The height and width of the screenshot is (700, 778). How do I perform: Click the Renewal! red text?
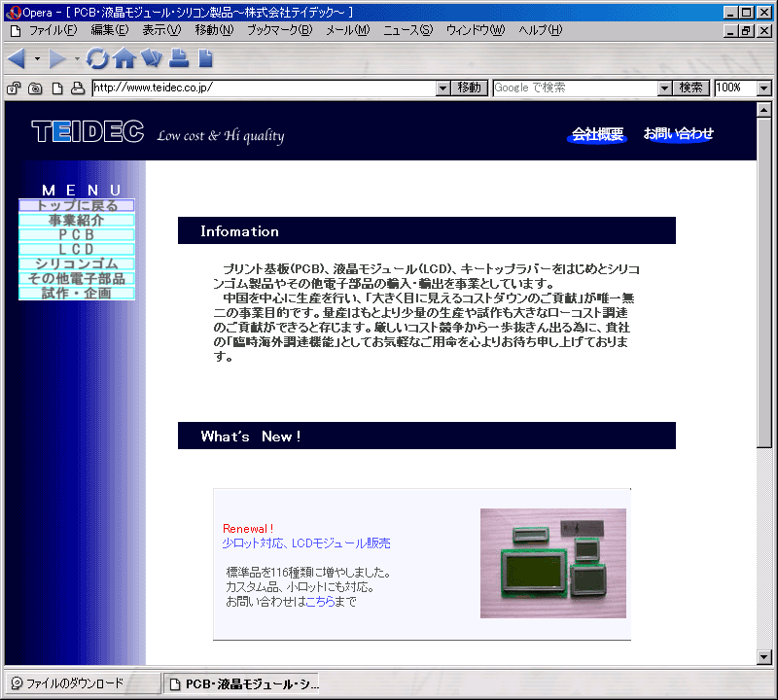coord(248,529)
